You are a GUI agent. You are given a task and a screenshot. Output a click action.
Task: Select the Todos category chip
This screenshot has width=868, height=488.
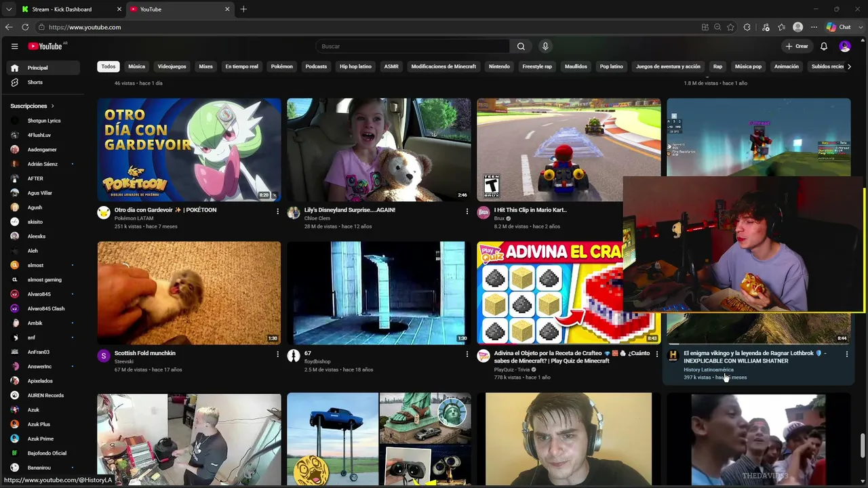[108, 66]
